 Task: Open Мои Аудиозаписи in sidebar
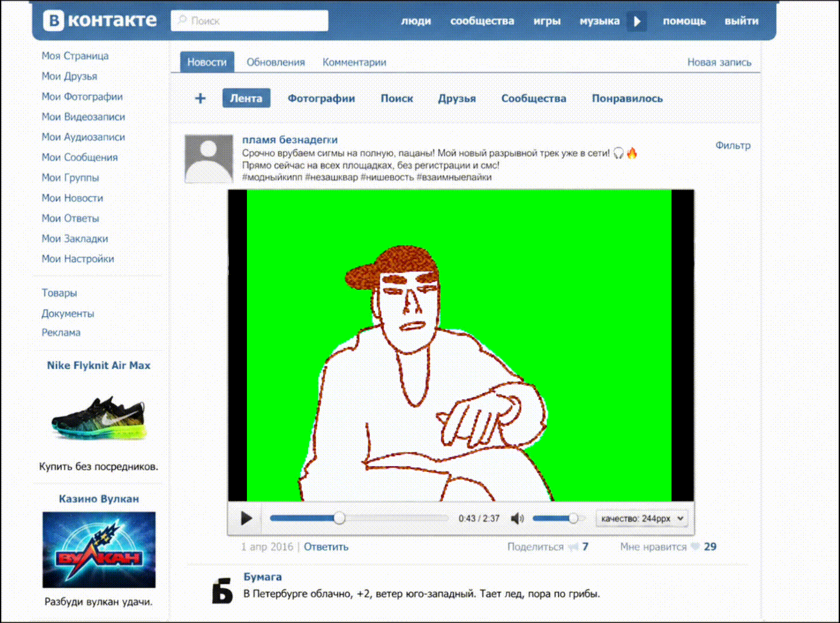click(83, 137)
